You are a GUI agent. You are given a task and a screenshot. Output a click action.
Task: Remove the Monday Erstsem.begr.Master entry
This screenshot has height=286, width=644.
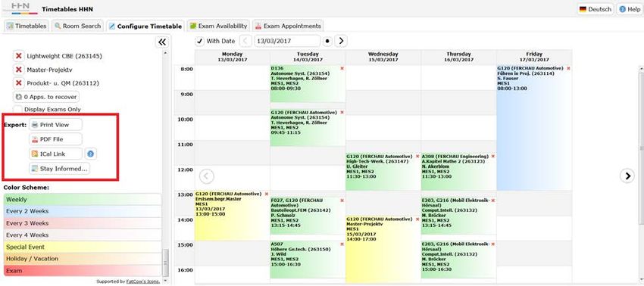pyautogui.click(x=267, y=194)
